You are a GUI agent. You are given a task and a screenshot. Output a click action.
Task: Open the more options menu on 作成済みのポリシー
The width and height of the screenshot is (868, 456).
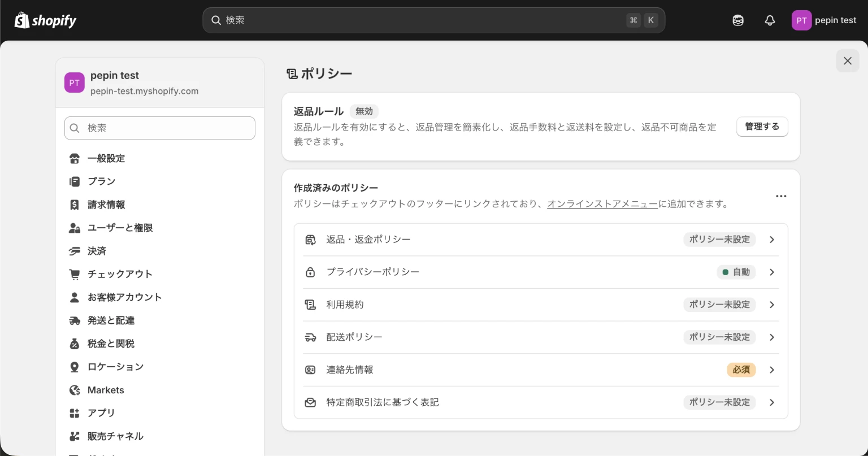point(781,196)
